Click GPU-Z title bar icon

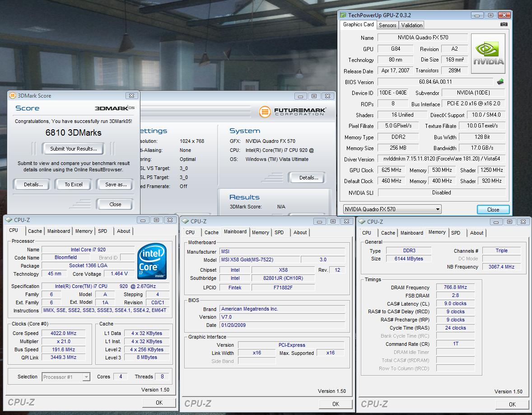pyautogui.click(x=343, y=15)
